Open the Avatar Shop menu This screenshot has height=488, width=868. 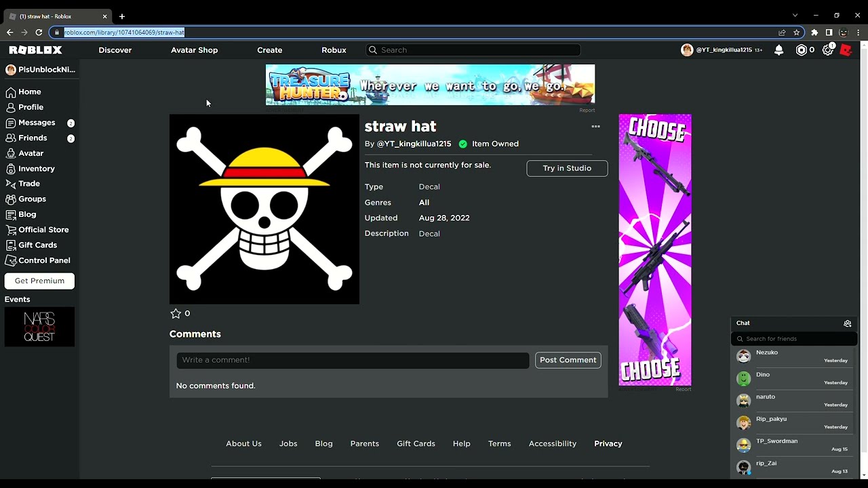[x=194, y=50]
